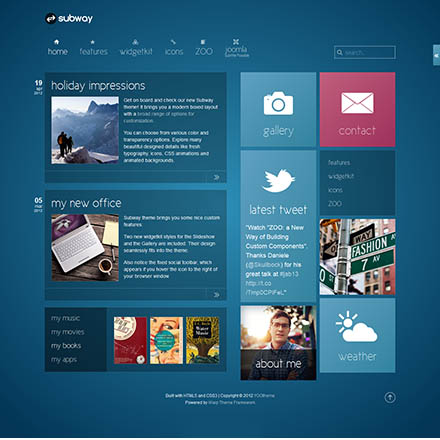Click the search magnifier icon
Image resolution: width=440 pixels, height=440 pixels.
tap(340, 52)
